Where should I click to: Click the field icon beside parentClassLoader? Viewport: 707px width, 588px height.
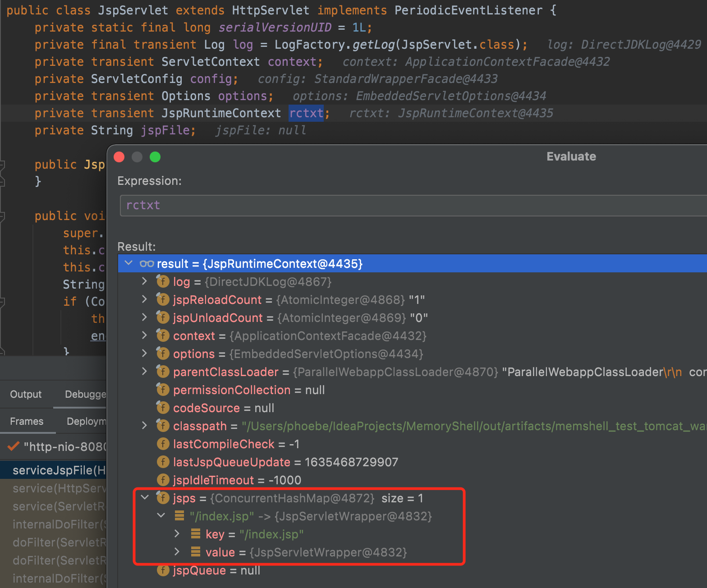(x=163, y=372)
